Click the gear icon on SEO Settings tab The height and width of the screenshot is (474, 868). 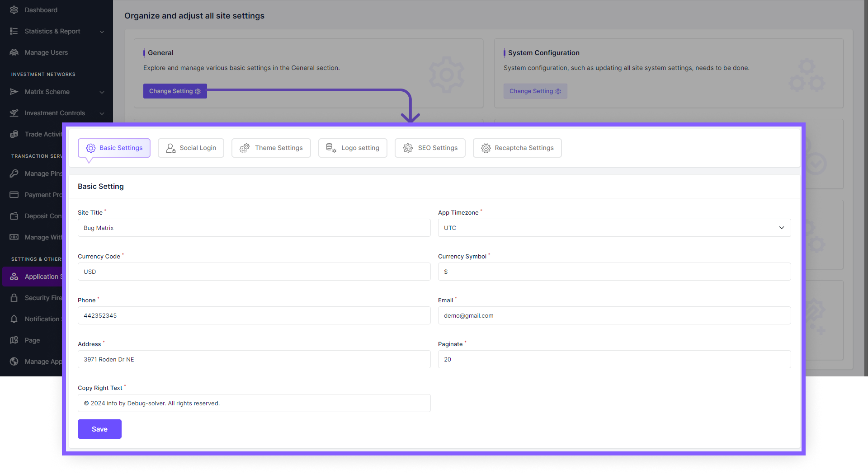(408, 148)
